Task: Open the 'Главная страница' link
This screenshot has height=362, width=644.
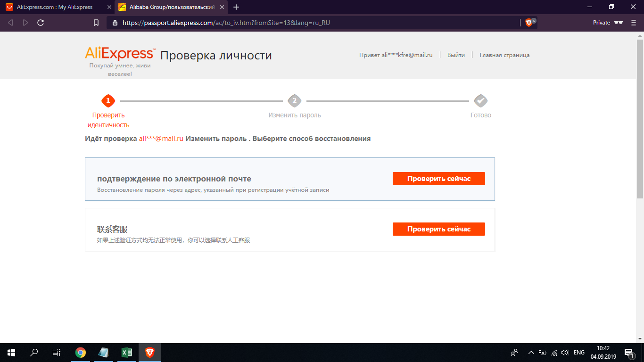Action: click(x=504, y=55)
